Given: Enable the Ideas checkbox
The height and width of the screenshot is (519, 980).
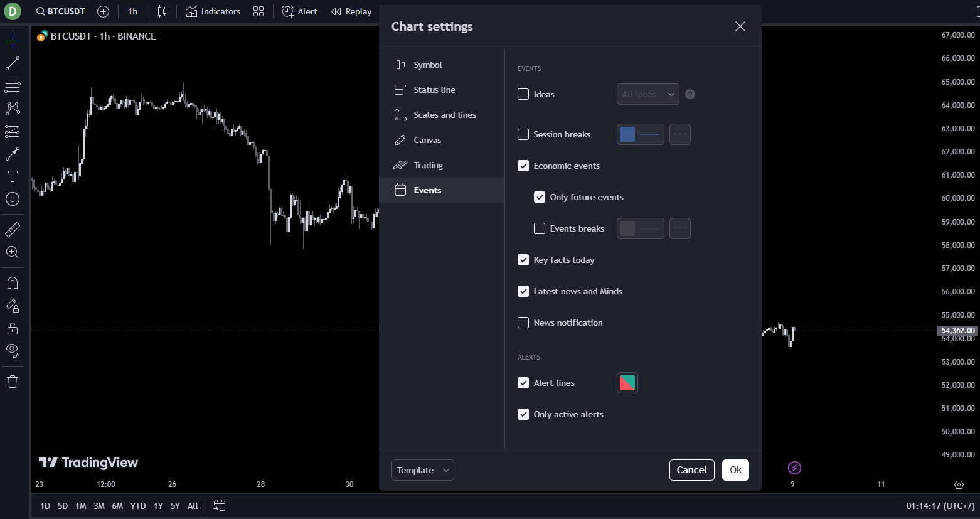Looking at the screenshot, I should 523,94.
